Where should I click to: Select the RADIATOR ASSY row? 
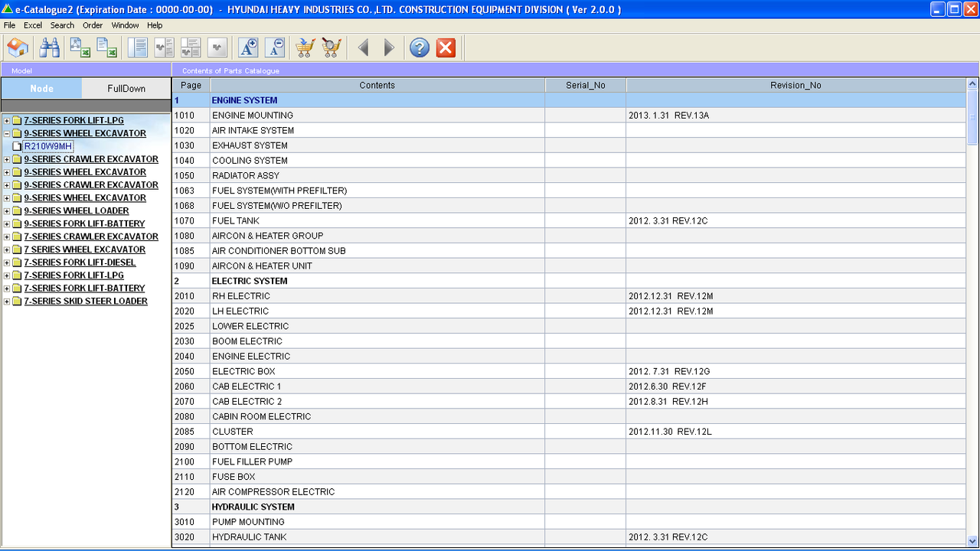pyautogui.click(x=569, y=175)
